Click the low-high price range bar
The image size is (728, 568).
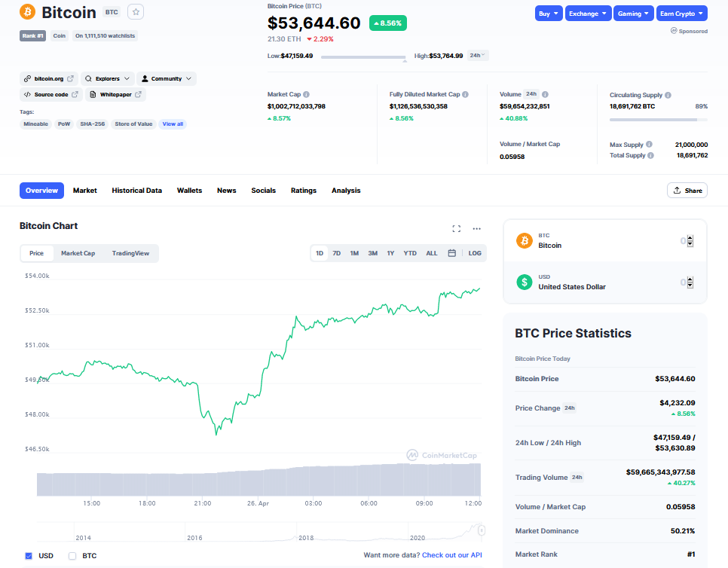pos(363,57)
